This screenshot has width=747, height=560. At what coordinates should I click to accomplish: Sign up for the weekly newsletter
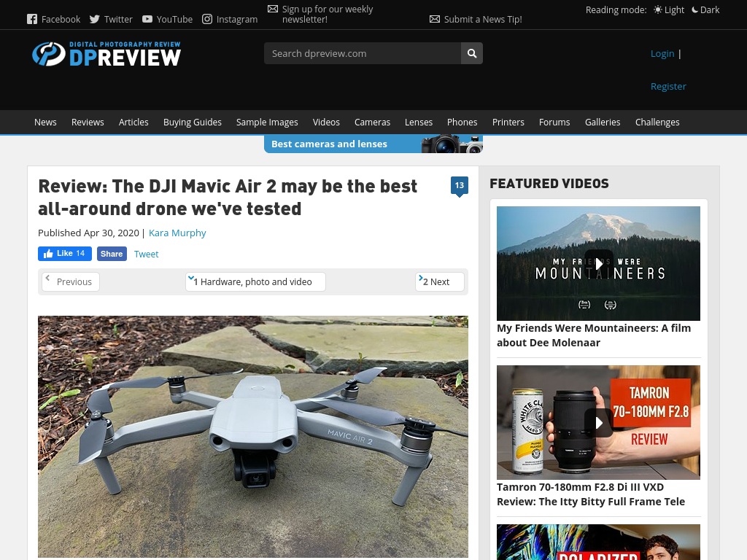[x=328, y=15]
